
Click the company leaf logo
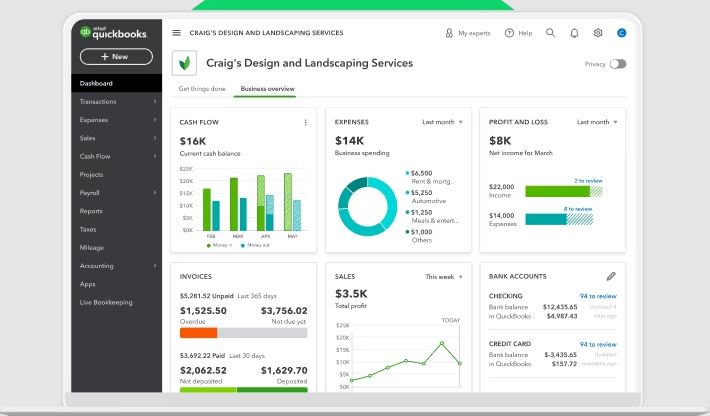coord(184,63)
